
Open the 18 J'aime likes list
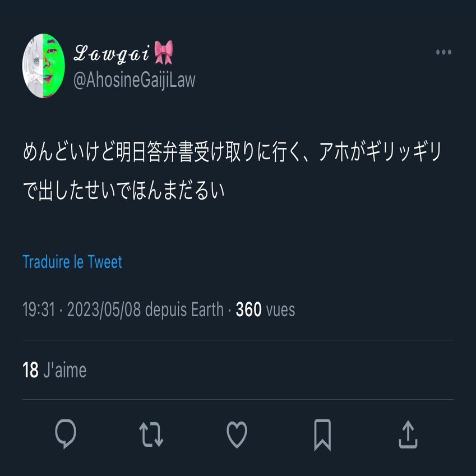click(54, 370)
